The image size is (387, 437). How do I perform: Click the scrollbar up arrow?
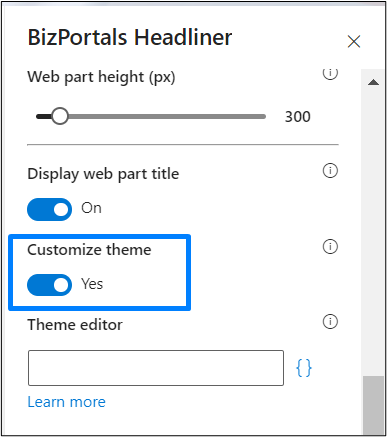(373, 82)
